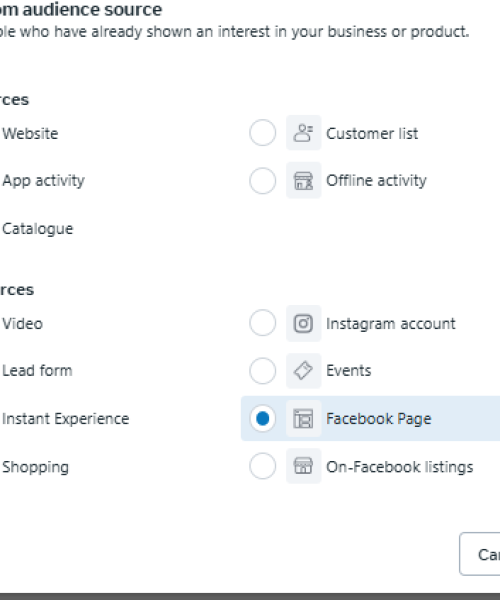
Task: Click the Events label text
Action: tap(349, 371)
